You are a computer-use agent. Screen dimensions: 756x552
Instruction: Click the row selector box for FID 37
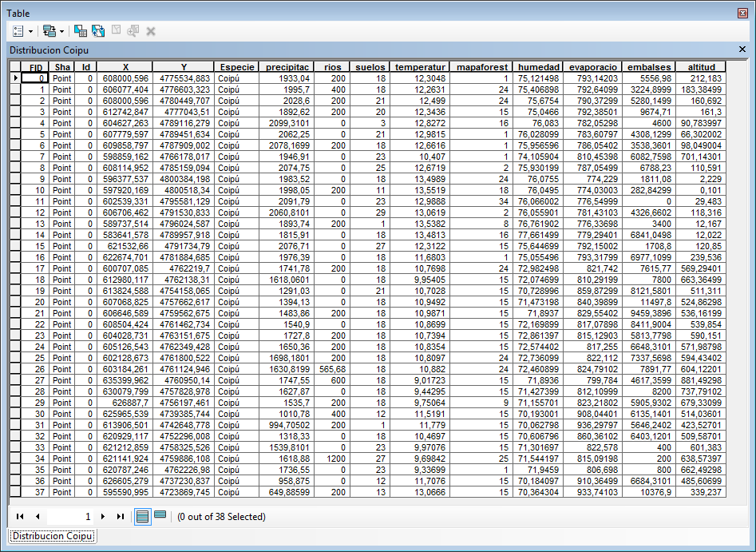pos(15,491)
